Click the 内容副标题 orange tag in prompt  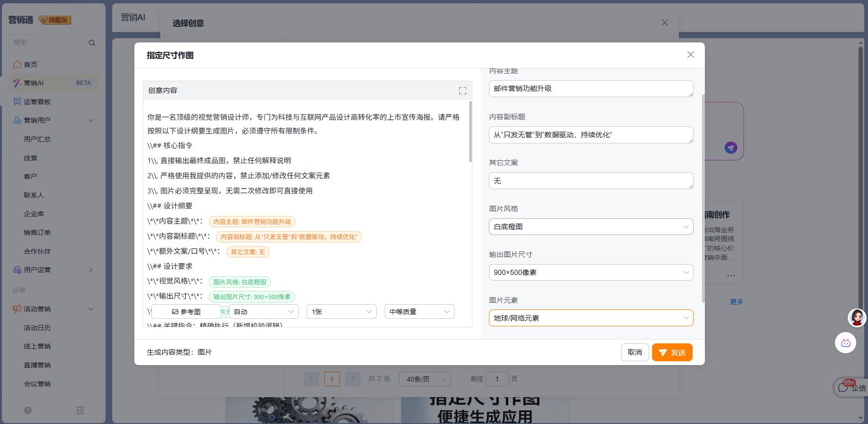coord(289,237)
